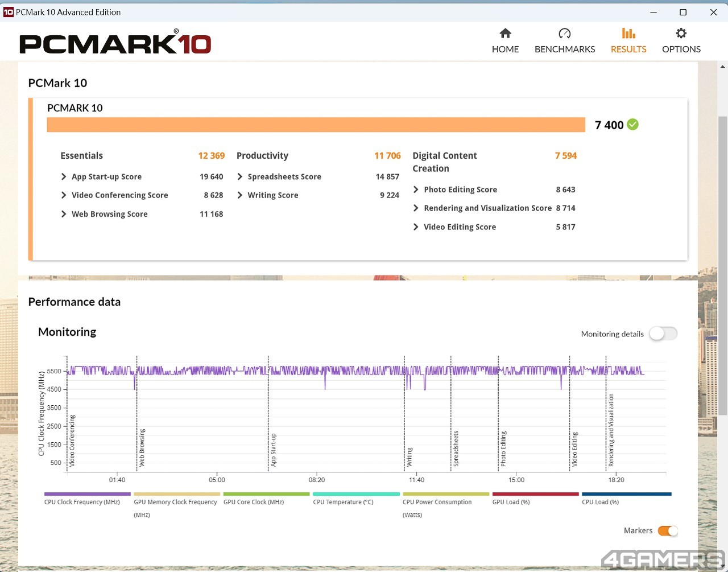This screenshot has height=572, width=728.
Task: Click the green valid score checkmark
Action: point(632,125)
